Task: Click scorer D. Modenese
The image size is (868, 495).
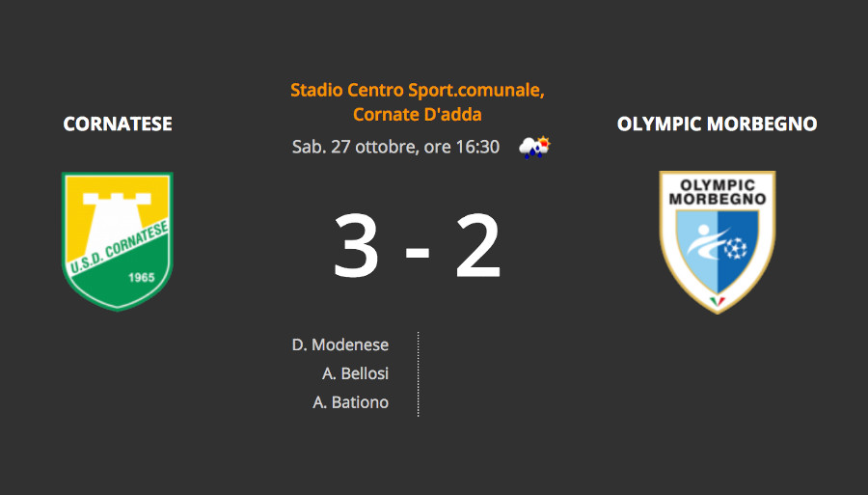Action: pyautogui.click(x=339, y=344)
